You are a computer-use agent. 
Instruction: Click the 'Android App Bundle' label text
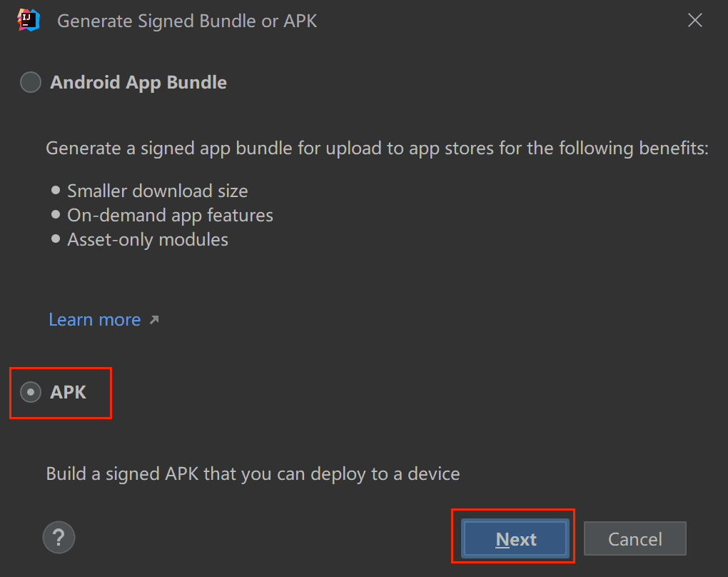pyautogui.click(x=138, y=83)
